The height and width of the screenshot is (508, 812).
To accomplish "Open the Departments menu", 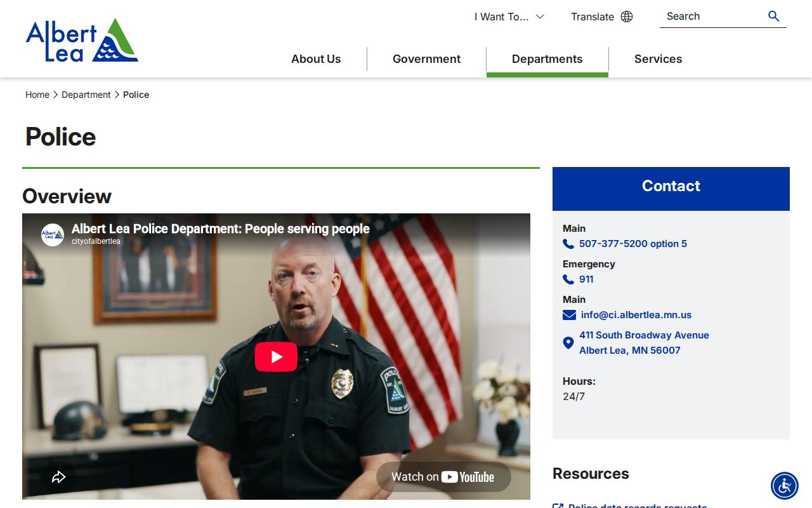I will click(x=547, y=59).
